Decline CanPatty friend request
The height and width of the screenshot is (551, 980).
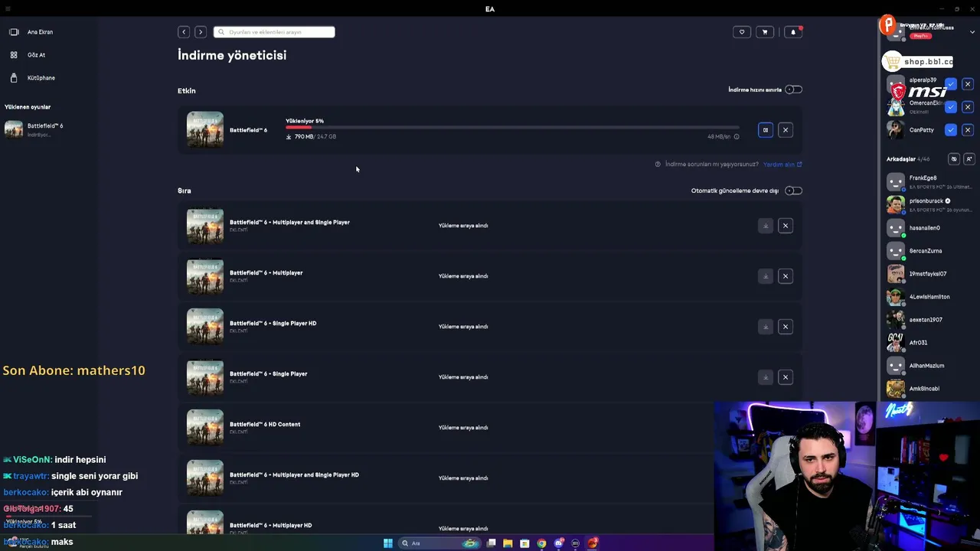pos(968,130)
